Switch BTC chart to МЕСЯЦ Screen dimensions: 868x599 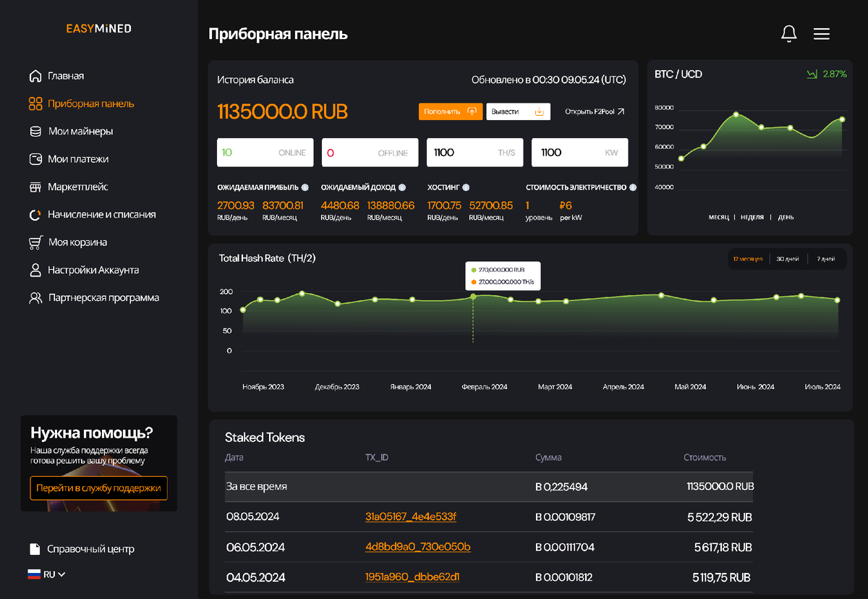pos(718,217)
